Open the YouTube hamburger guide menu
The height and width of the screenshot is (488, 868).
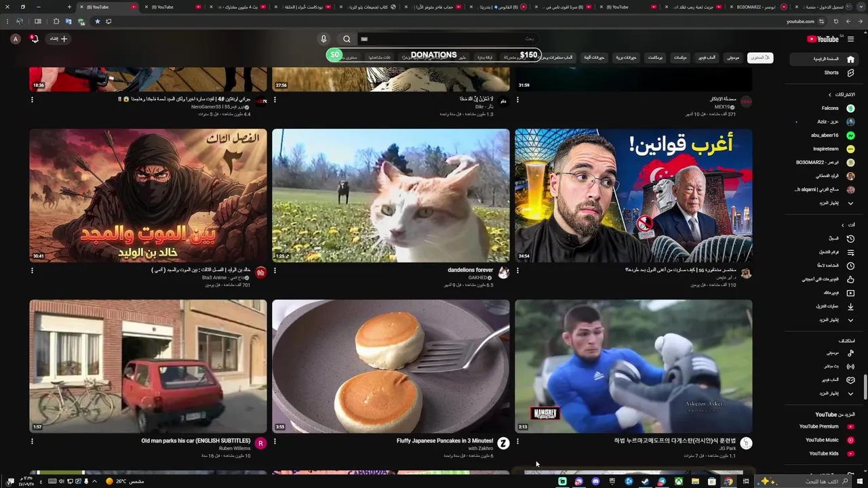850,39
